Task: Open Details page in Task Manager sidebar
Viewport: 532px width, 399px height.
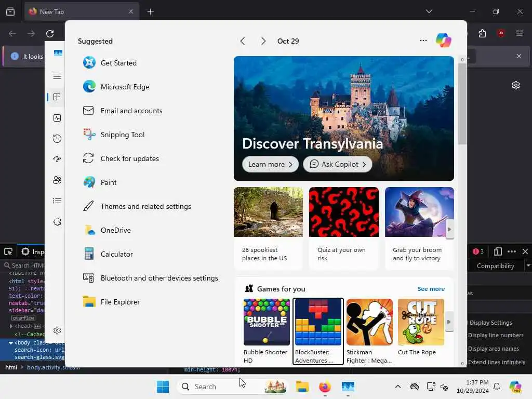Action: tap(57, 201)
